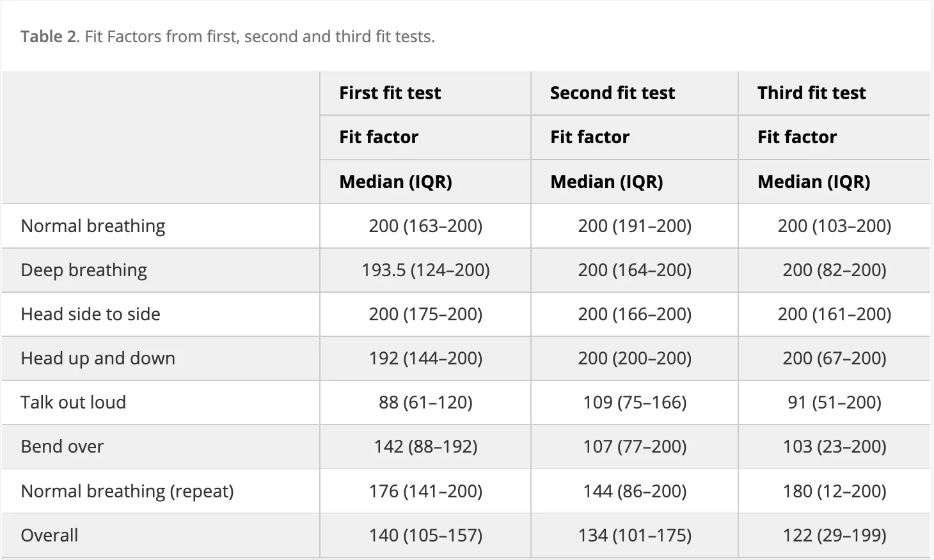This screenshot has height=560, width=934.
Task: Click the 140 (105–157) overall cell
Action: point(425,535)
